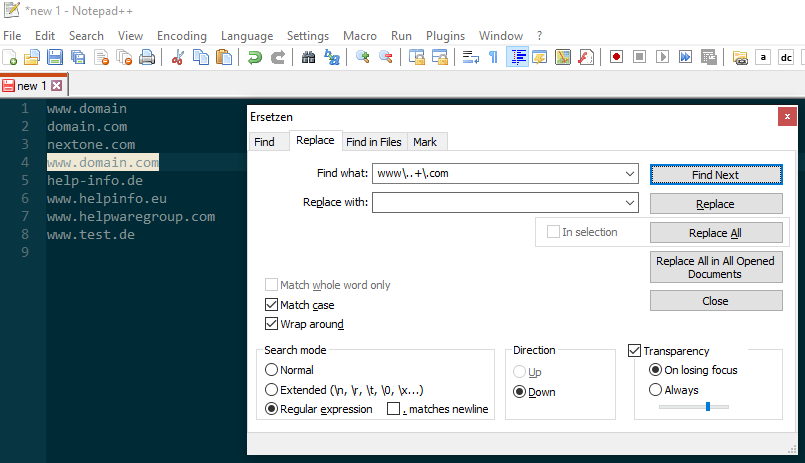
Task: Click the Print toolbar icon
Action: [x=147, y=57]
